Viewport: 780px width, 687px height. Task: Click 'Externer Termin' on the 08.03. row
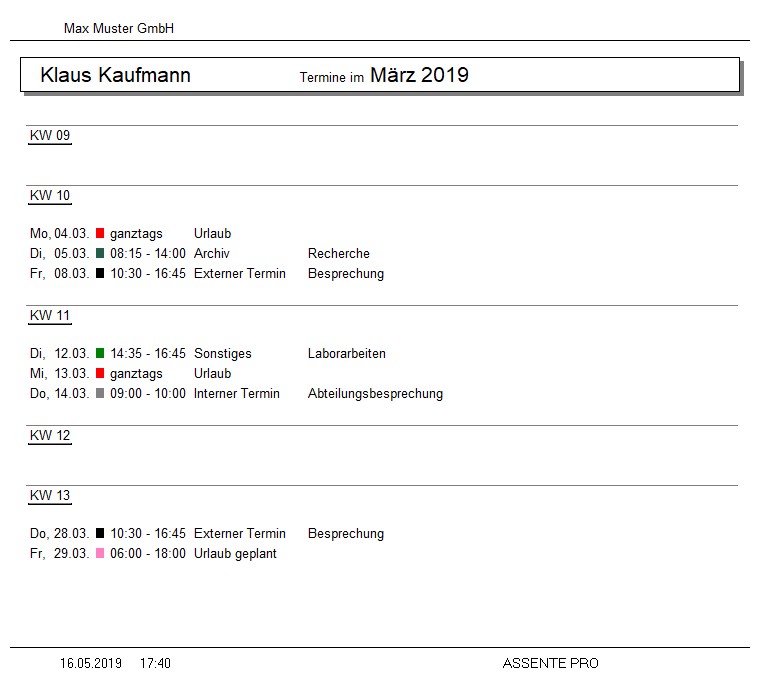[240, 273]
